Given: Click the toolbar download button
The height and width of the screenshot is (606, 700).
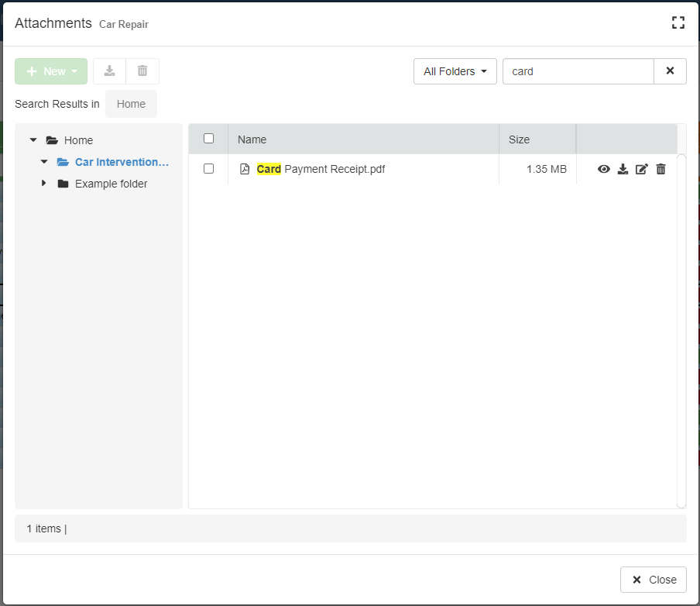Looking at the screenshot, I should 110,71.
